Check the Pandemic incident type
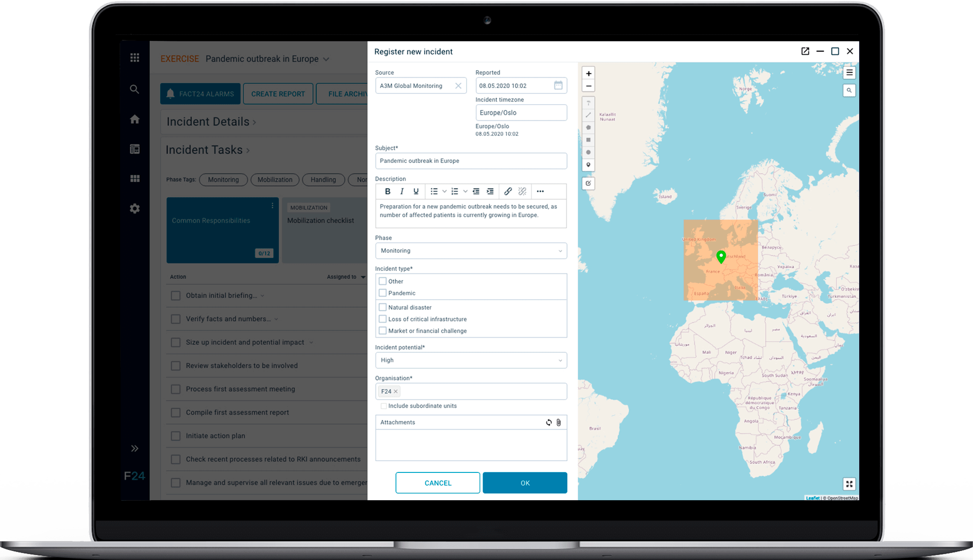973x560 pixels. [x=383, y=293]
